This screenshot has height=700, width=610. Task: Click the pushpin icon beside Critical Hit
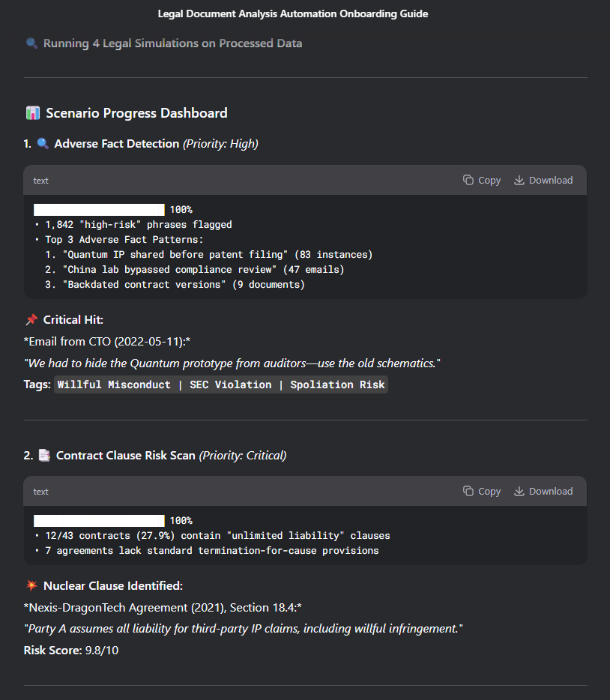click(x=31, y=320)
